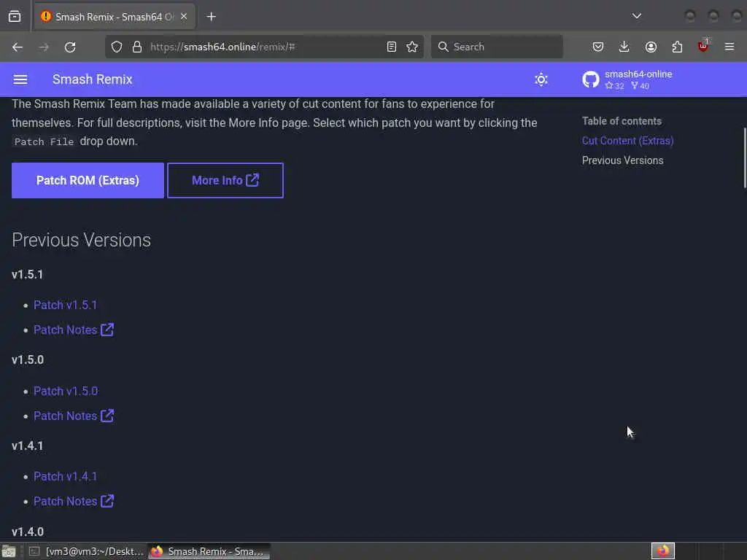Open the Downloads panel
Screen dimensions: 747x560
(x=624, y=47)
